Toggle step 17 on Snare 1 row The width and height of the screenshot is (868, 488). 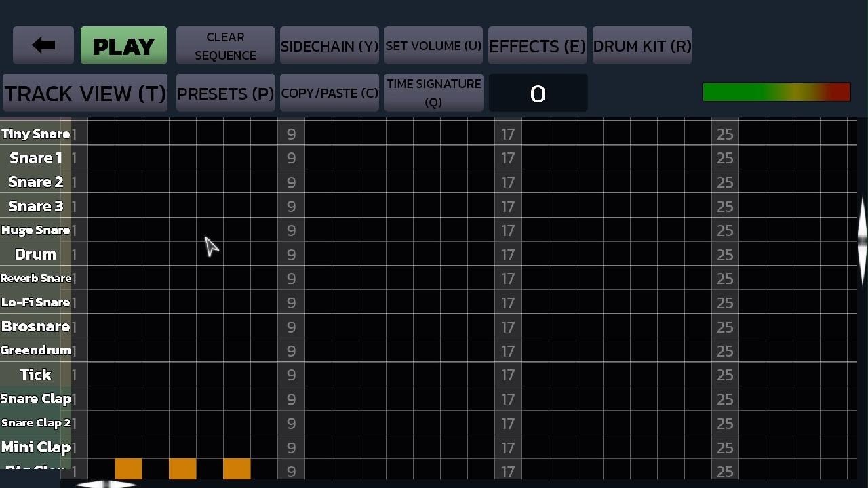[x=508, y=158]
